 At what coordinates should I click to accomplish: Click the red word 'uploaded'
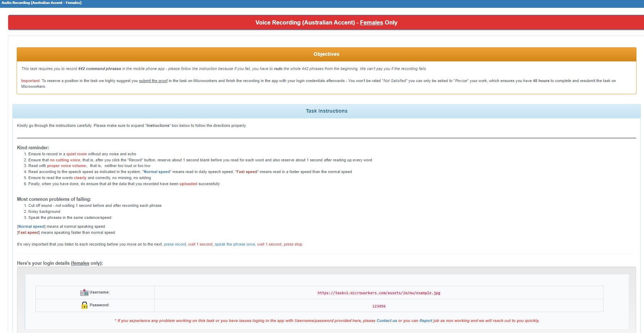point(188,184)
